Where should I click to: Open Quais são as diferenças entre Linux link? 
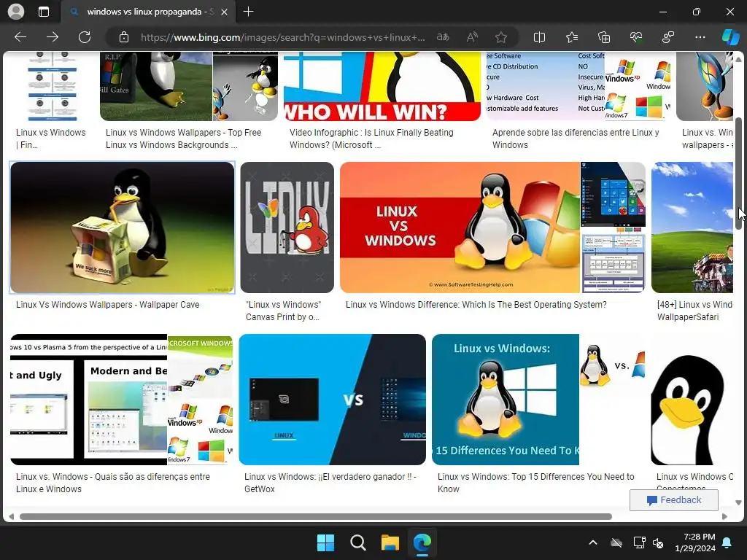pos(113,483)
